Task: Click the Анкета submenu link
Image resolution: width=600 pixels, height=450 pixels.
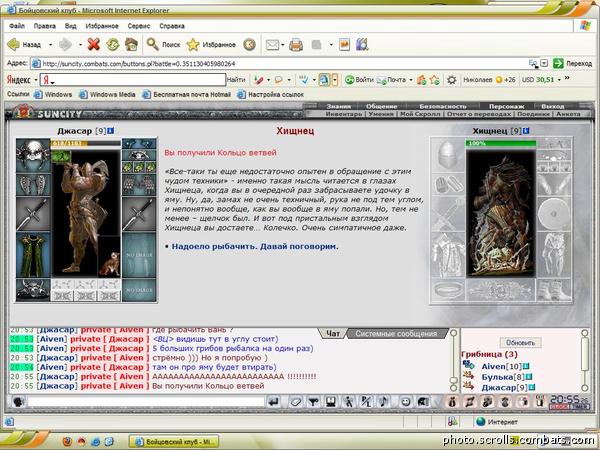Action: tap(568, 114)
